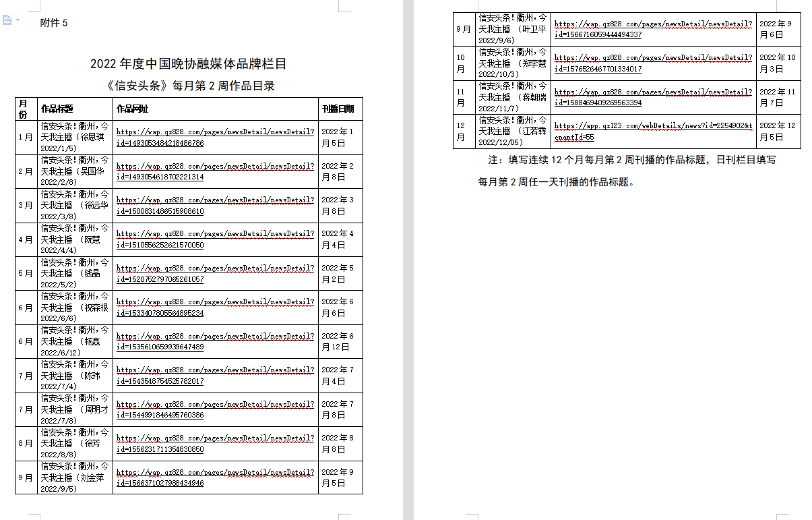The width and height of the screenshot is (812, 520).
Task: Click the date cell '2022 年 2 月 8 日'
Action: 340,171
